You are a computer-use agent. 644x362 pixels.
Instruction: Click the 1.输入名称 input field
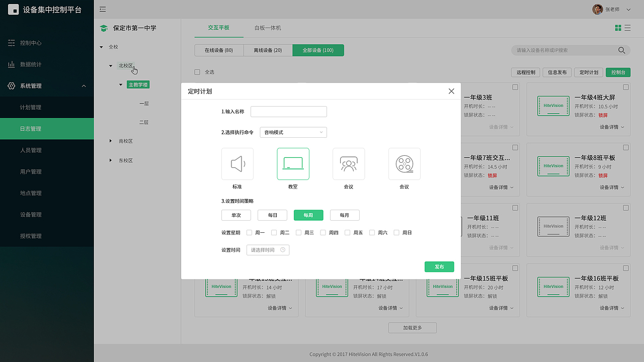point(288,111)
